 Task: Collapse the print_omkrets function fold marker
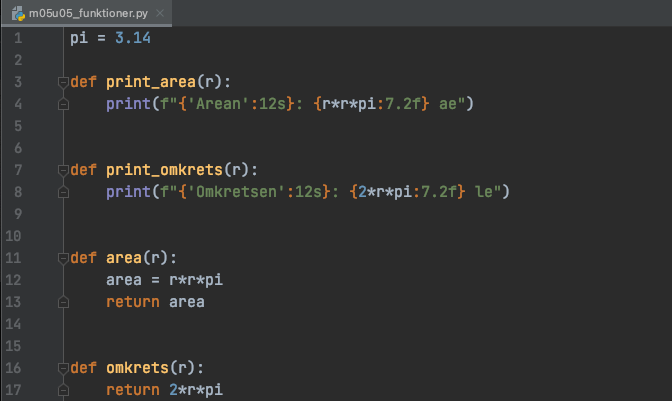coord(63,170)
